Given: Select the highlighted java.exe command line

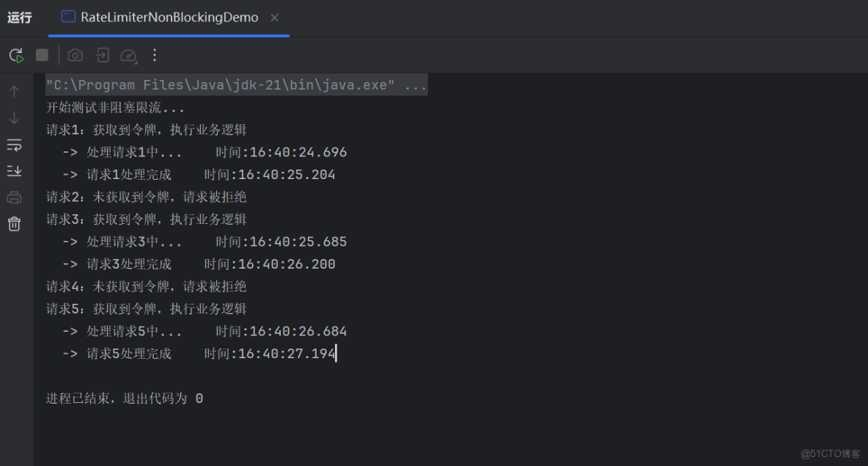Looking at the screenshot, I should pos(235,84).
